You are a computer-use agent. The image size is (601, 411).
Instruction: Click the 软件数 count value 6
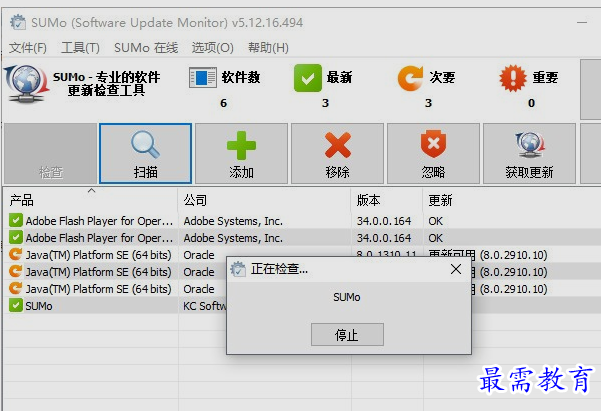tap(223, 103)
